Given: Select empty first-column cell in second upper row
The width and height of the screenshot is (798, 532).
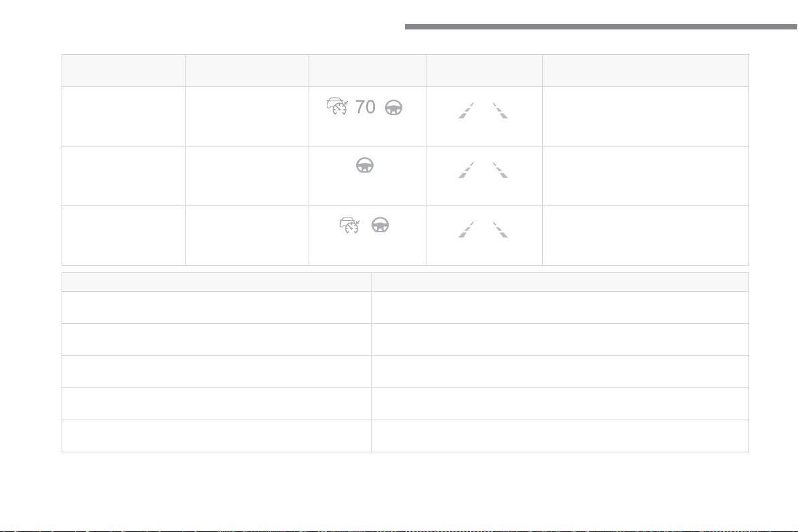Looking at the screenshot, I should [124, 176].
